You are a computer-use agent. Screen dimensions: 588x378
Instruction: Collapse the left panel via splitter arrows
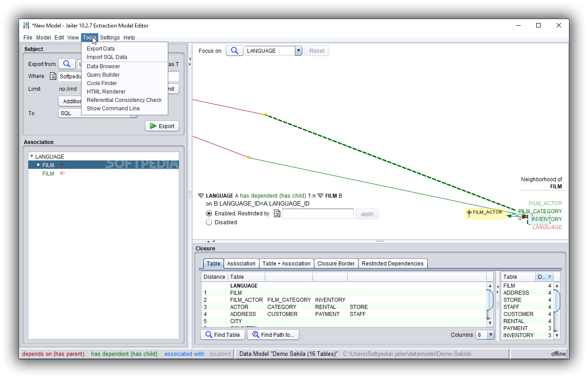(x=190, y=58)
